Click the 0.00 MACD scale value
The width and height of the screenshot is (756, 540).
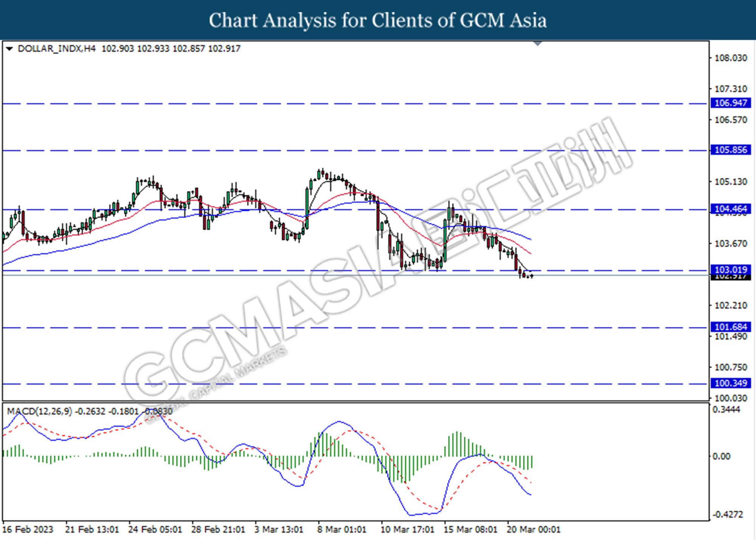point(721,456)
